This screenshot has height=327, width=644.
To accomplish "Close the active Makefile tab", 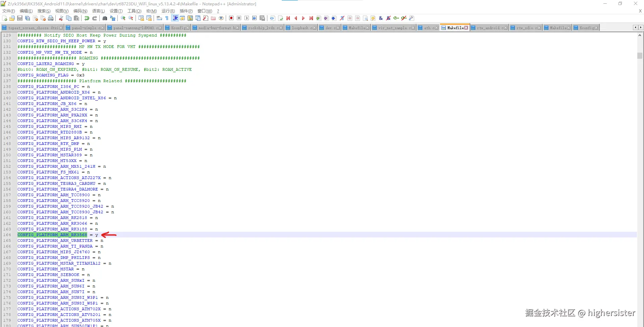I will point(466,28).
